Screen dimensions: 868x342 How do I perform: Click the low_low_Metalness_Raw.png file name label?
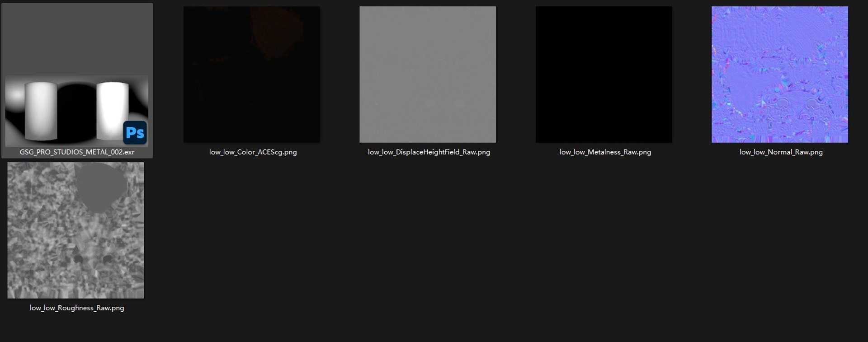click(x=605, y=152)
